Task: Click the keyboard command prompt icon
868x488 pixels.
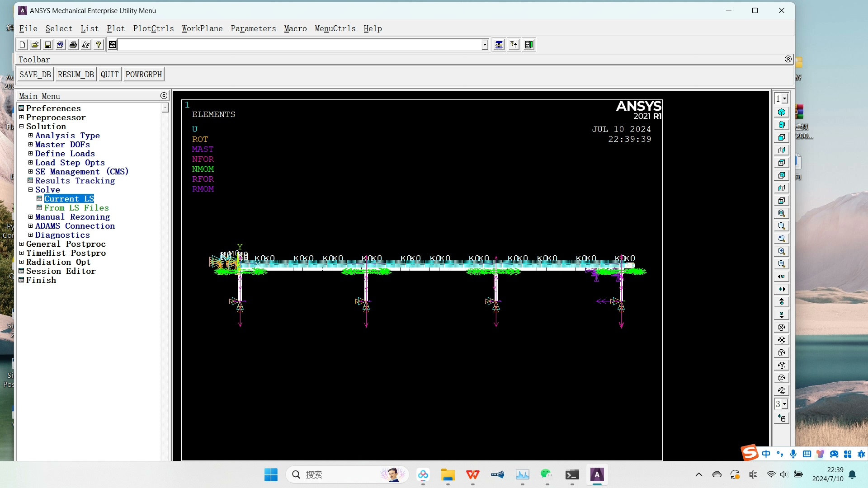Action: [113, 45]
